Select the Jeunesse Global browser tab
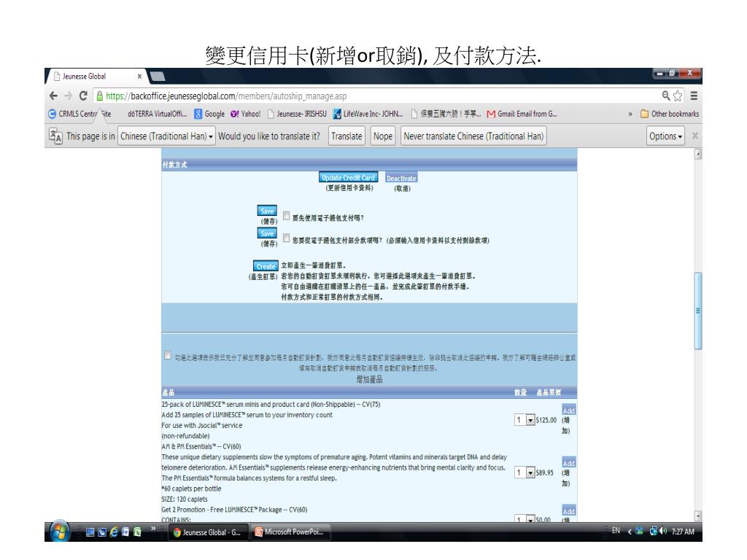The width and height of the screenshot is (747, 560). click(98, 76)
